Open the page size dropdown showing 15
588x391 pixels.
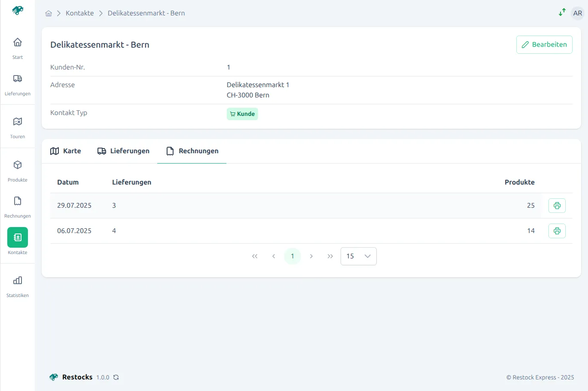click(358, 256)
